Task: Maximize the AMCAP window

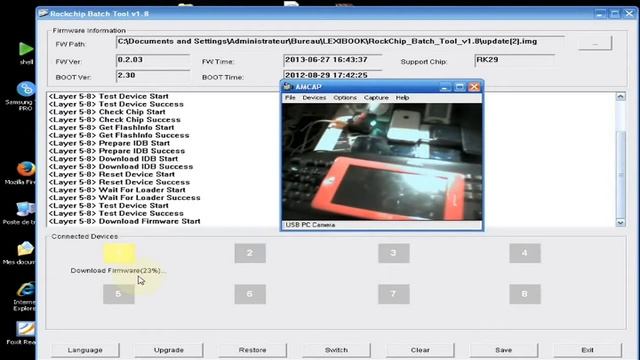Action: (460, 87)
